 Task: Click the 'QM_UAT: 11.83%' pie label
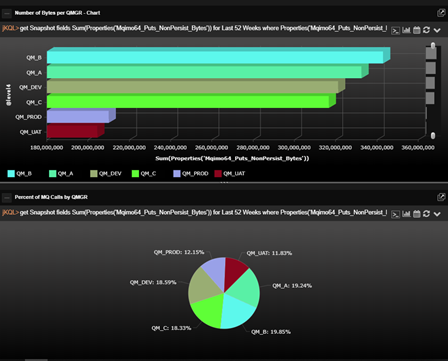click(269, 253)
